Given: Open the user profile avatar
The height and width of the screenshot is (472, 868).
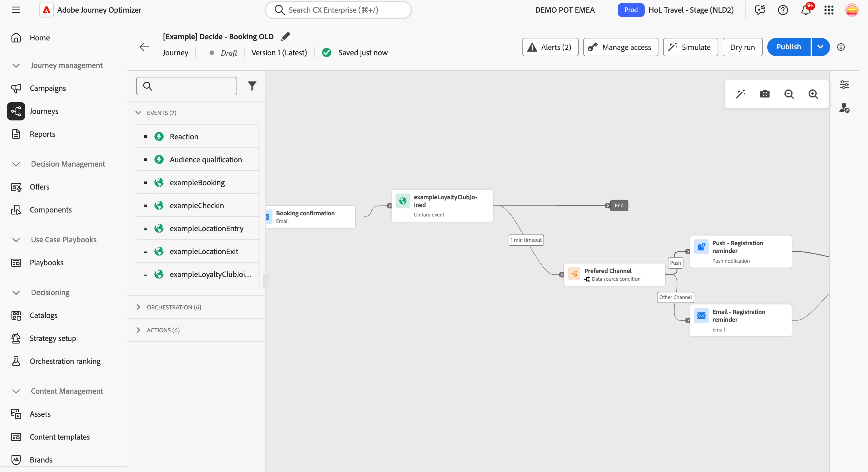Looking at the screenshot, I should tap(851, 10).
